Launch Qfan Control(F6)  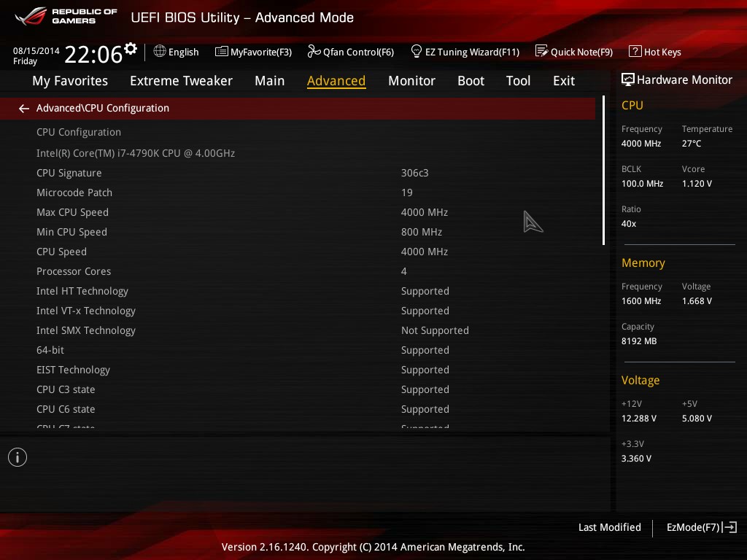[351, 52]
